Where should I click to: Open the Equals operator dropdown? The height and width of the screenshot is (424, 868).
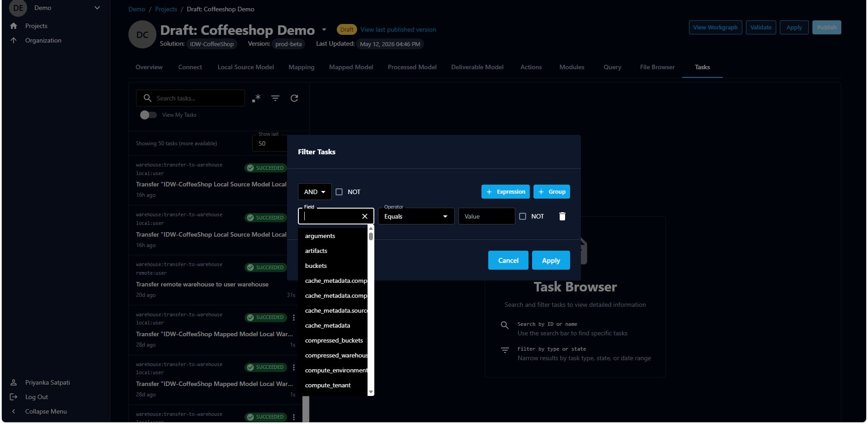coord(416,216)
